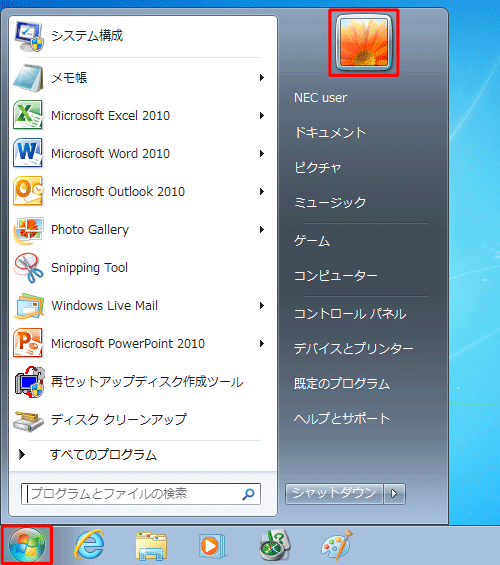The image size is (500, 565).
Task: Open ピクチャ from the Start menu
Action: pos(317,168)
